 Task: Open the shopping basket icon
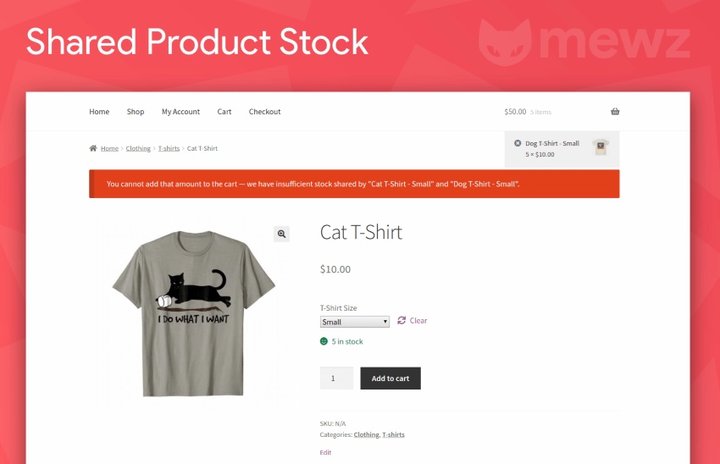pyautogui.click(x=615, y=112)
